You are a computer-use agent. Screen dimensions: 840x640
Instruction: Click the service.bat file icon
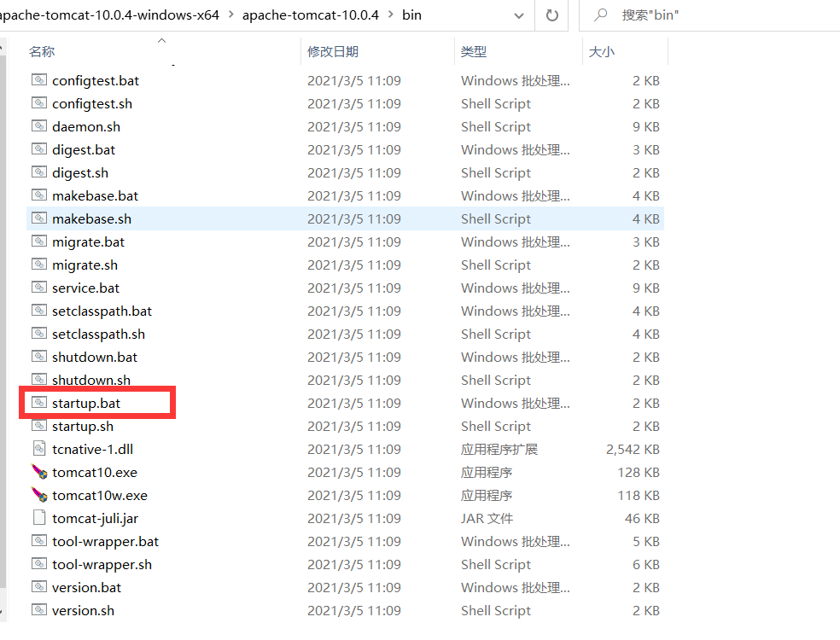39,288
